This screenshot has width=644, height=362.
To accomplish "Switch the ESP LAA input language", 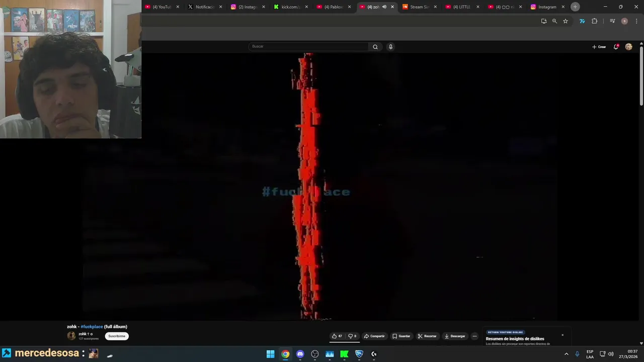I will (x=590, y=354).
